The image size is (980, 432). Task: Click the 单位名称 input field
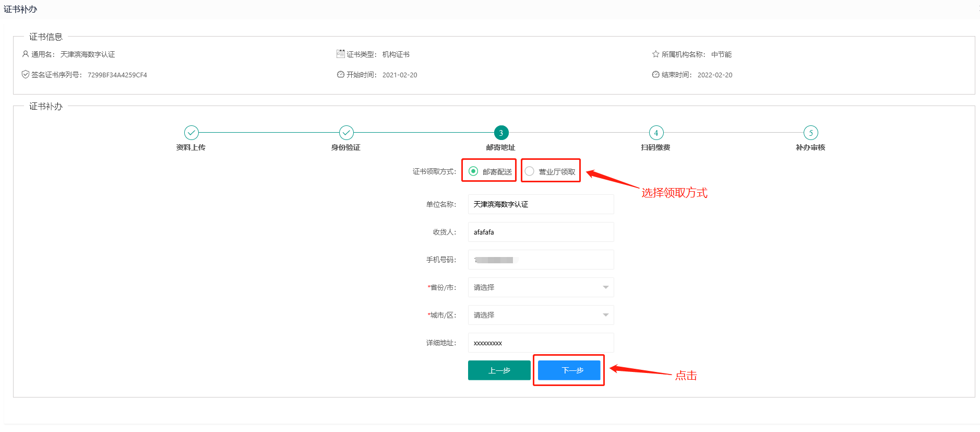coord(541,204)
